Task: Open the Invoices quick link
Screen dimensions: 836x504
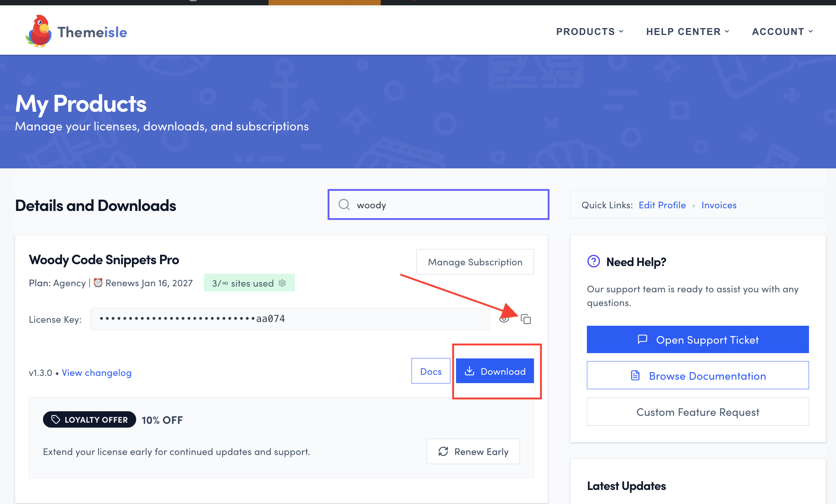Action: point(719,205)
